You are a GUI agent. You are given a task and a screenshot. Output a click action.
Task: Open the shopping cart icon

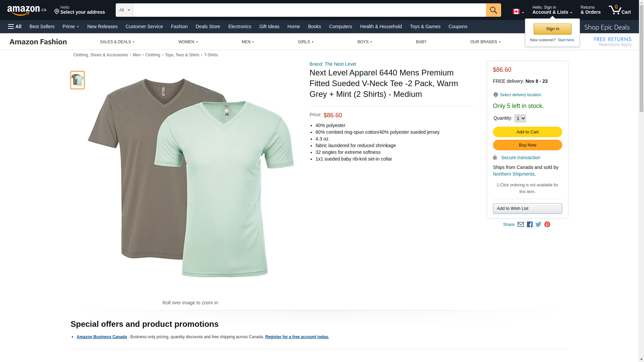[x=620, y=10]
